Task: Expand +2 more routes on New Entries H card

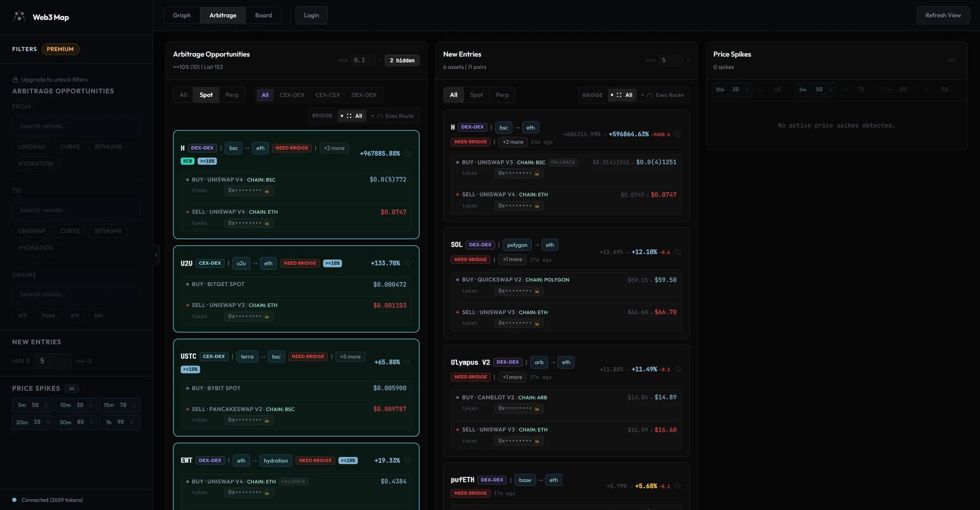Action: (513, 142)
